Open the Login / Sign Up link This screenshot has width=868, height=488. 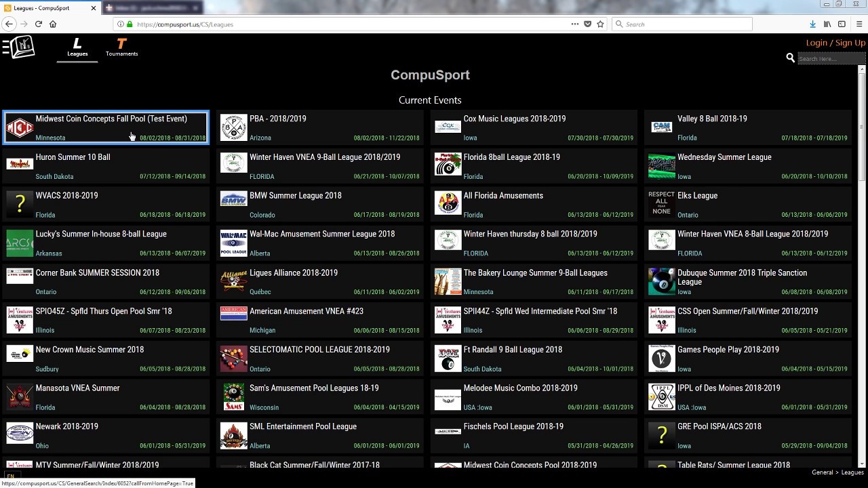(835, 43)
